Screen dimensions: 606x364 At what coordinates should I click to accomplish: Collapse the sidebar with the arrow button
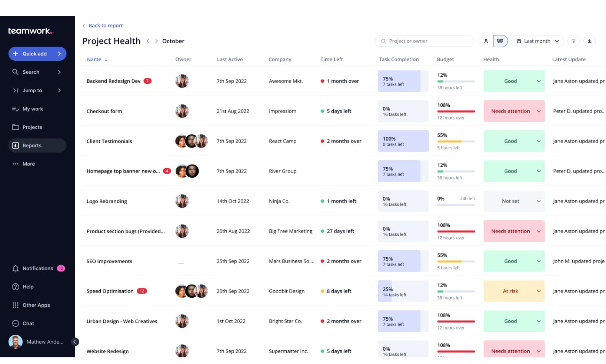[74, 342]
